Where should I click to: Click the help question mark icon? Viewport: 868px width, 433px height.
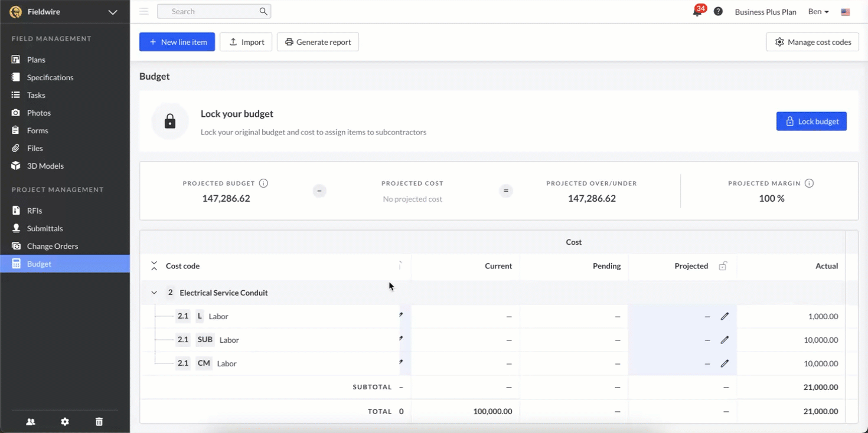pyautogui.click(x=718, y=11)
